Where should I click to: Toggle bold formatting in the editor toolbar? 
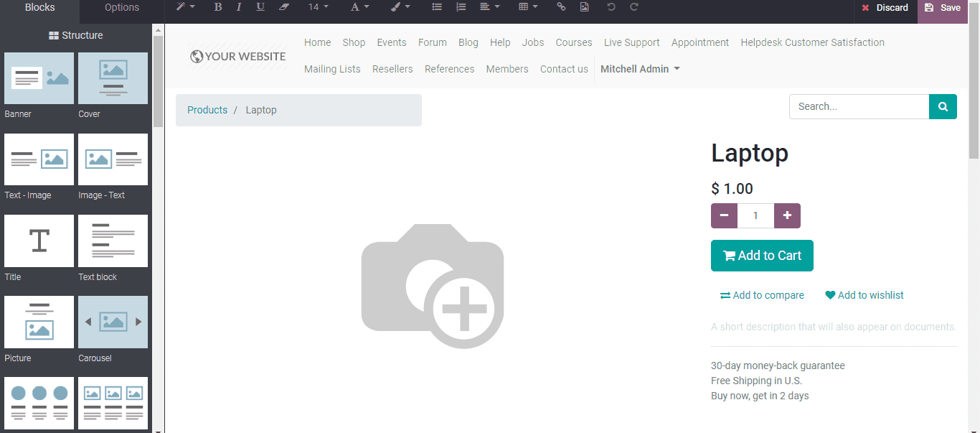[218, 7]
